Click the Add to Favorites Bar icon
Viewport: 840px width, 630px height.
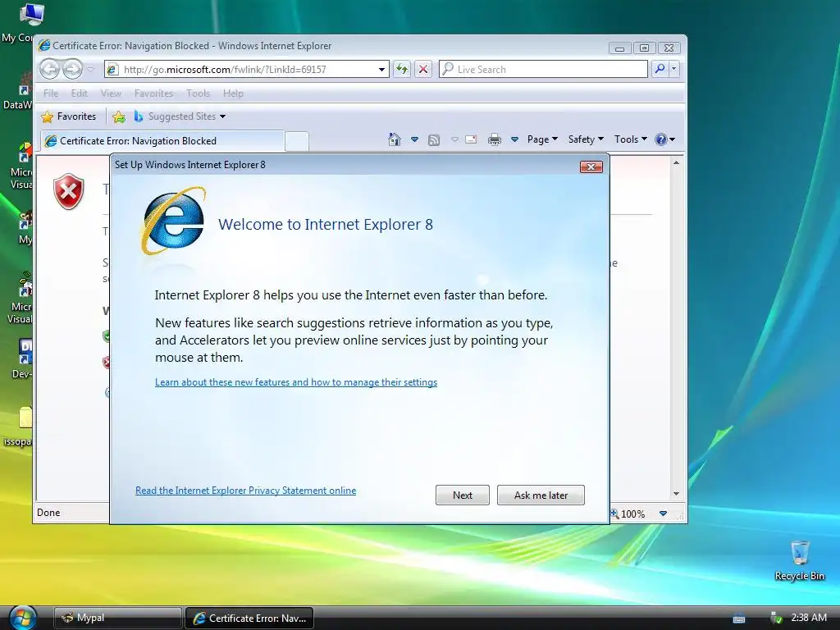click(119, 116)
